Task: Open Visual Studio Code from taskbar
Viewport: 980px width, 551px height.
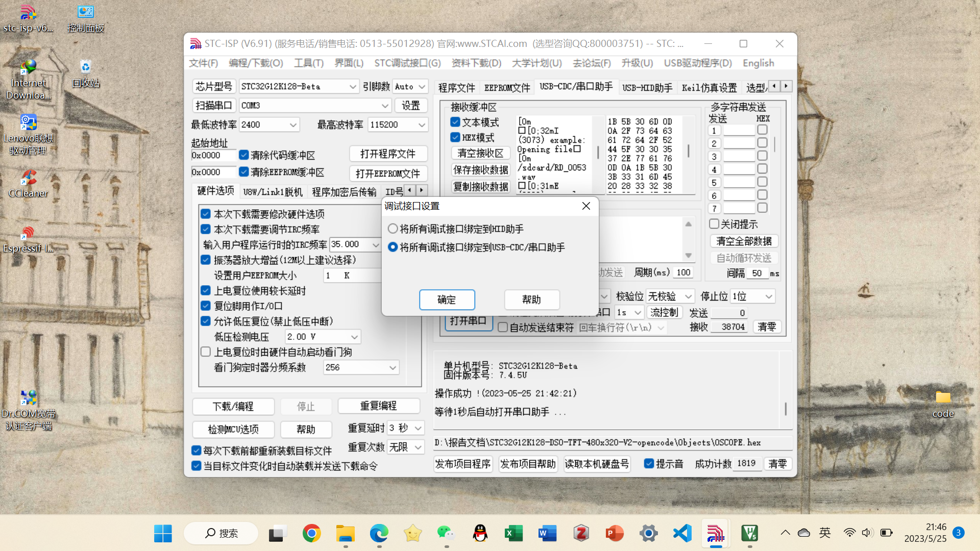Action: pyautogui.click(x=682, y=533)
